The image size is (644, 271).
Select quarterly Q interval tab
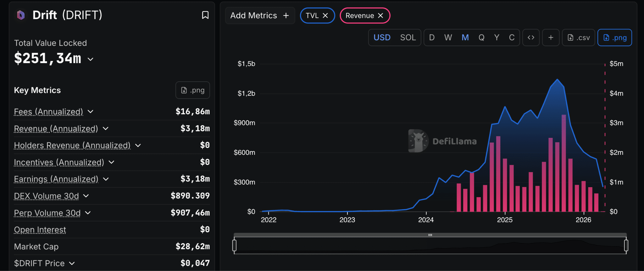coord(481,38)
